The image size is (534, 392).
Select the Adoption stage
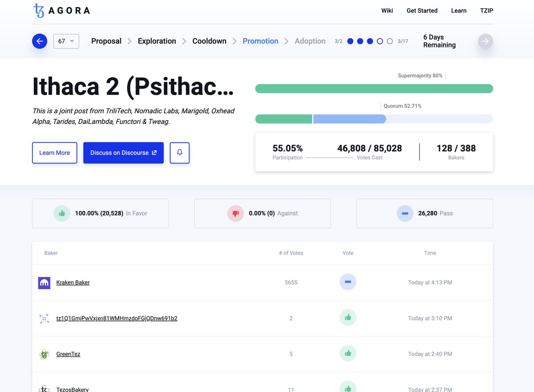pos(310,41)
